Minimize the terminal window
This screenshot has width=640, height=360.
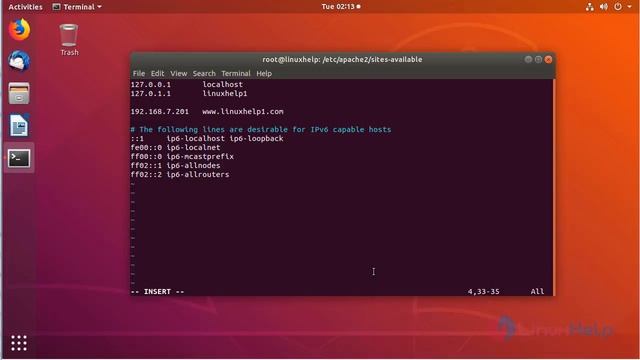coord(528,60)
